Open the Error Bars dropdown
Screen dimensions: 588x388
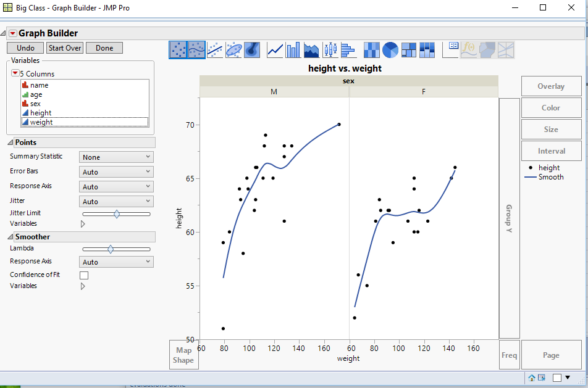pos(116,172)
